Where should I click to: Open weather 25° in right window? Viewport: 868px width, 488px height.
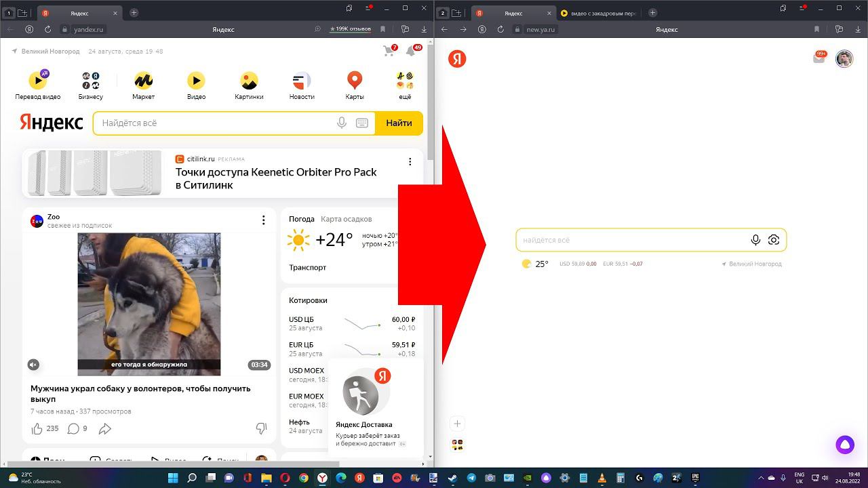pyautogui.click(x=534, y=264)
